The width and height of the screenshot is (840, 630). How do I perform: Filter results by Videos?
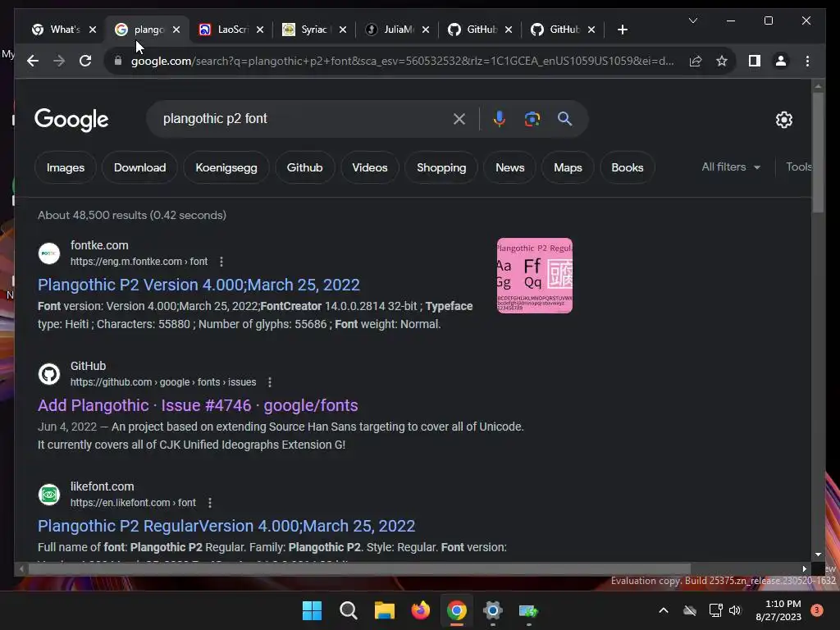click(370, 167)
